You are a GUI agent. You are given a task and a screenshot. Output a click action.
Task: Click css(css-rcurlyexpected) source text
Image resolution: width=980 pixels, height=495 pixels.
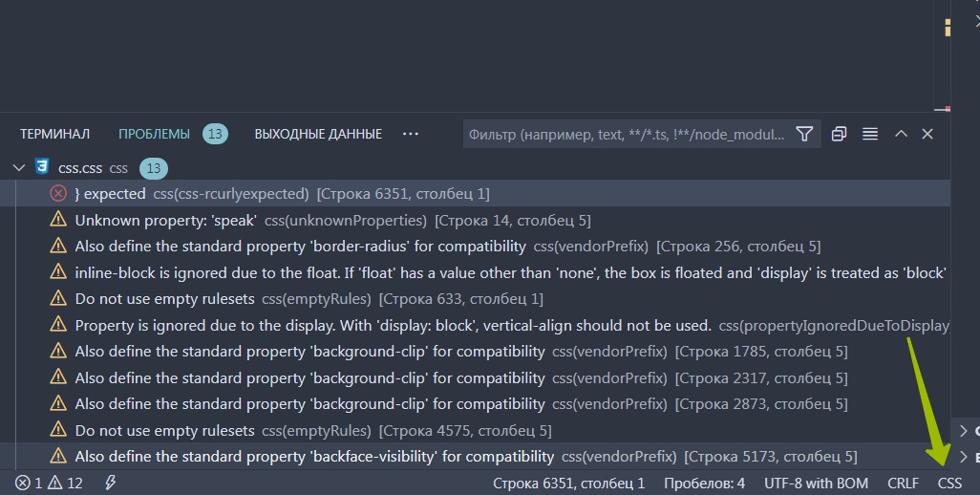click(231, 194)
